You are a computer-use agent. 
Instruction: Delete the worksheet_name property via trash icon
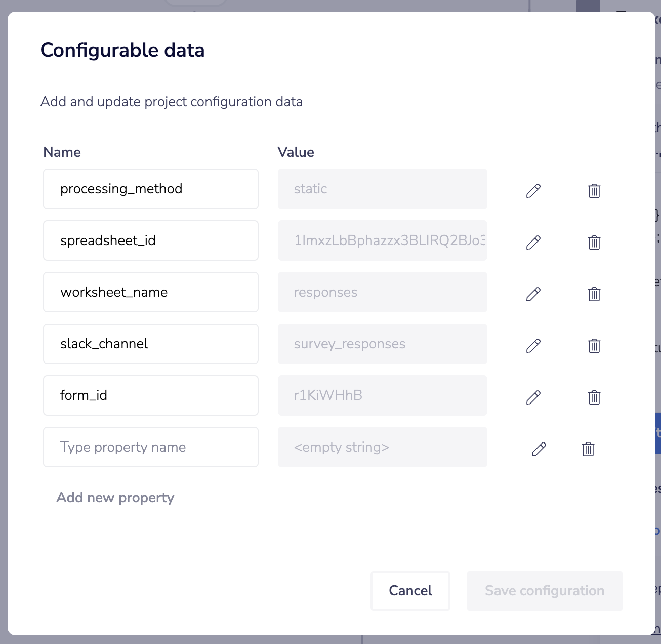point(594,294)
